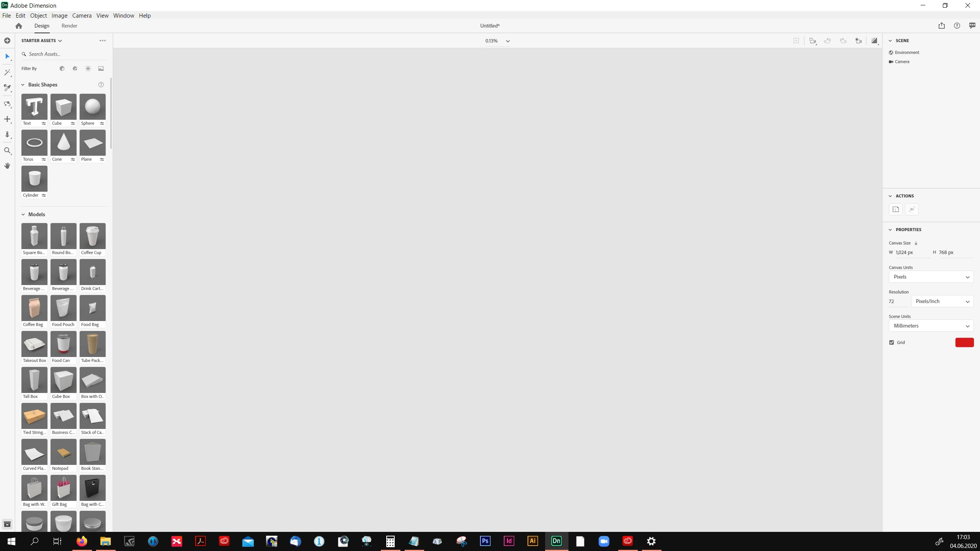The image size is (980, 551).
Task: Open Starter Assets panel options
Action: point(102,41)
